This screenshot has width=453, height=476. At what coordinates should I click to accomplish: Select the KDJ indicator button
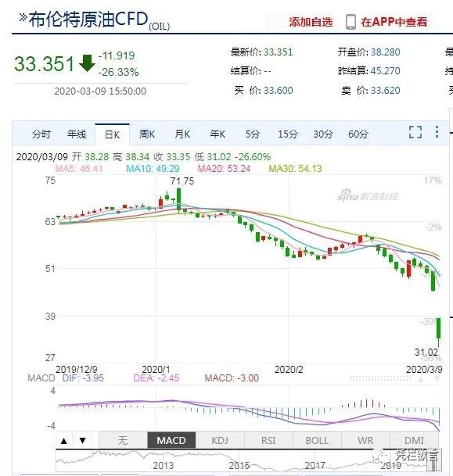[220, 440]
